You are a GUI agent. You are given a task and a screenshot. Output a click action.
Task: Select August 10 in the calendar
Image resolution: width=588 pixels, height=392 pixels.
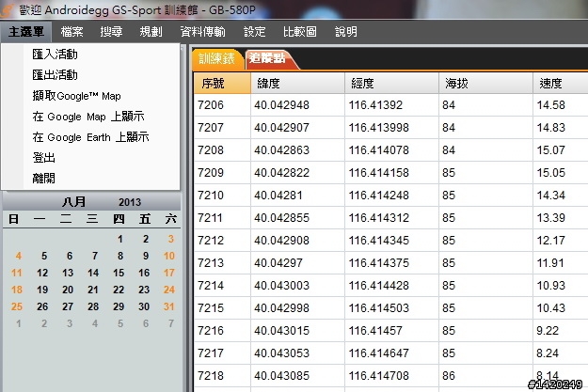[169, 256]
